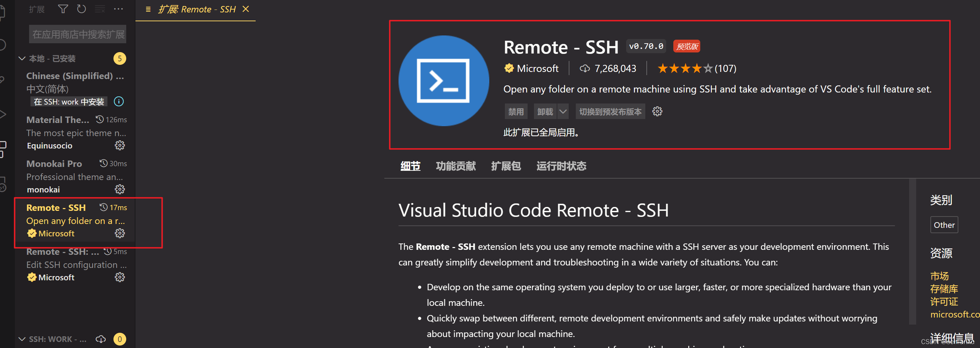Switch to the 功能贡献 tab
This screenshot has height=348, width=980.
pos(456,166)
